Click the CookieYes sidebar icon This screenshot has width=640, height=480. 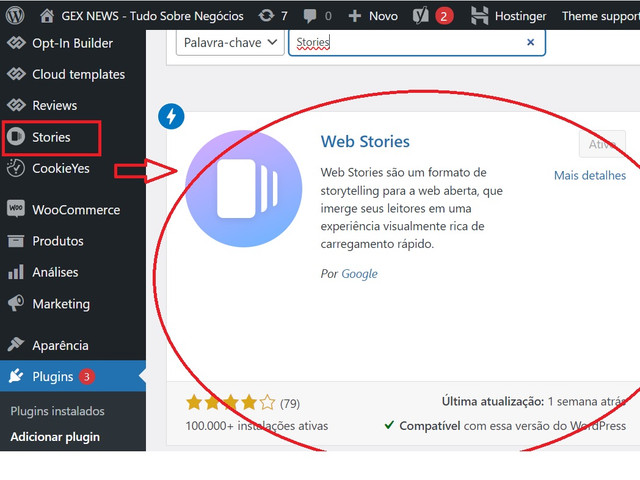[16, 168]
